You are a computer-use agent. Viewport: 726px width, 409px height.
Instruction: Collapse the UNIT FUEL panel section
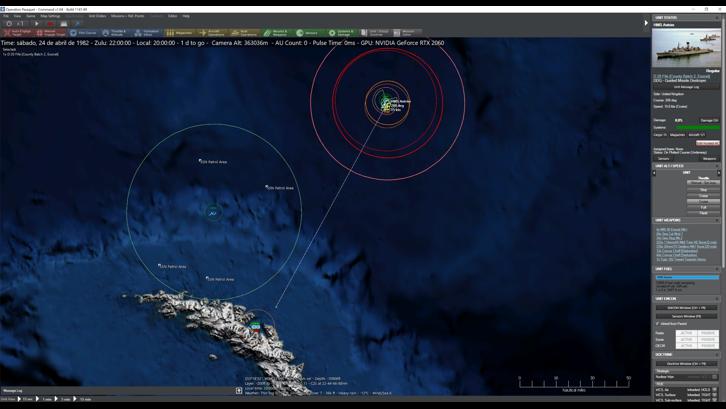tap(717, 269)
